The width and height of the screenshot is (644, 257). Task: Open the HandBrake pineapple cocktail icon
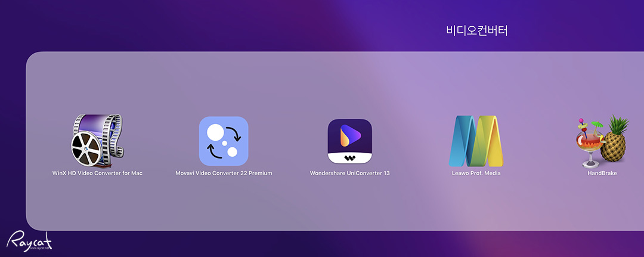[602, 141]
